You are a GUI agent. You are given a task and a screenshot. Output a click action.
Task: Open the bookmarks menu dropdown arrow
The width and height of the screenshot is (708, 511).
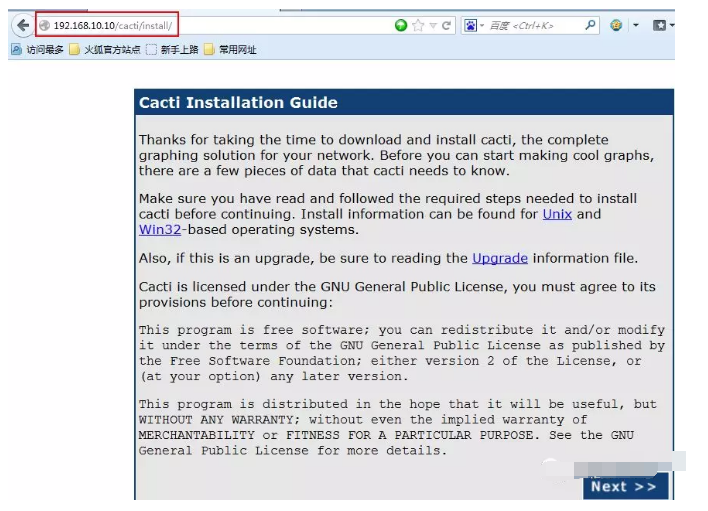tap(672, 25)
